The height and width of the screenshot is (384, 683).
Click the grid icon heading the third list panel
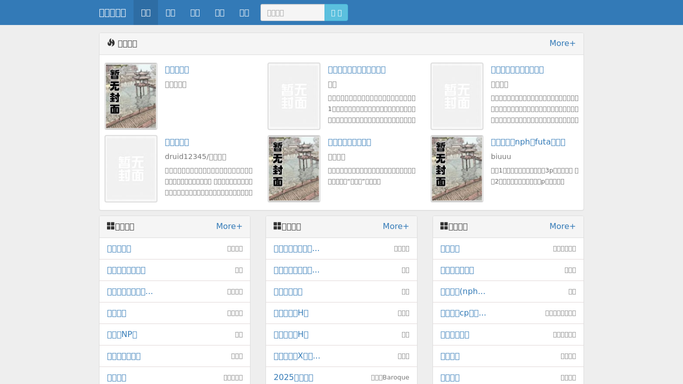click(444, 226)
